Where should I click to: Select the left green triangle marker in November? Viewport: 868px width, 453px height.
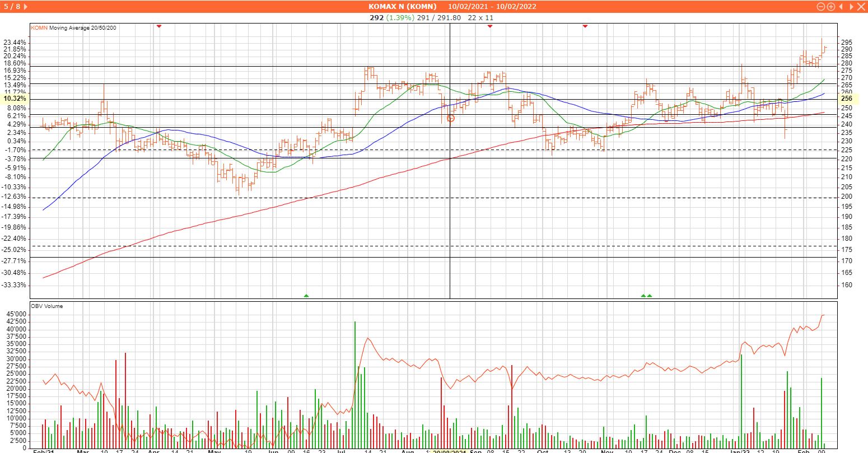pos(643,295)
